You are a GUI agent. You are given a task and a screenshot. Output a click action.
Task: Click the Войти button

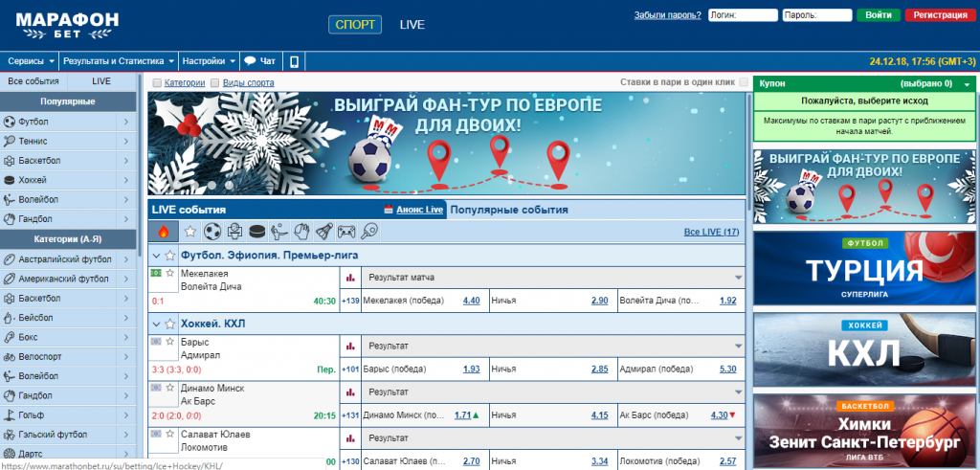pos(879,15)
